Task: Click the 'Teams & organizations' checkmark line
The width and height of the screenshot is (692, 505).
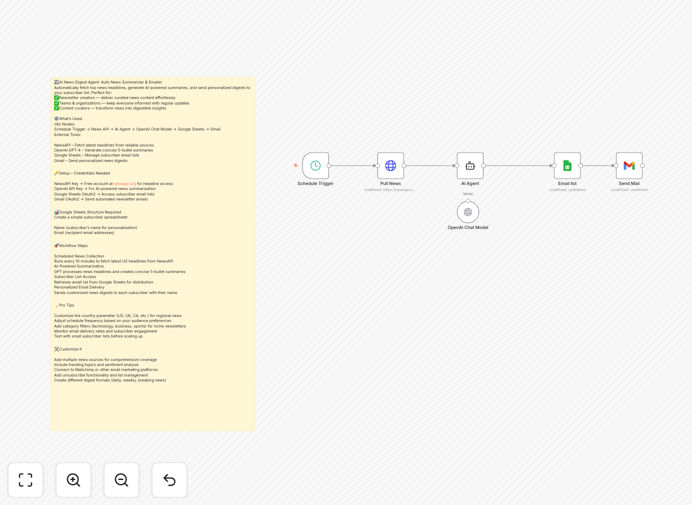Action: point(122,103)
